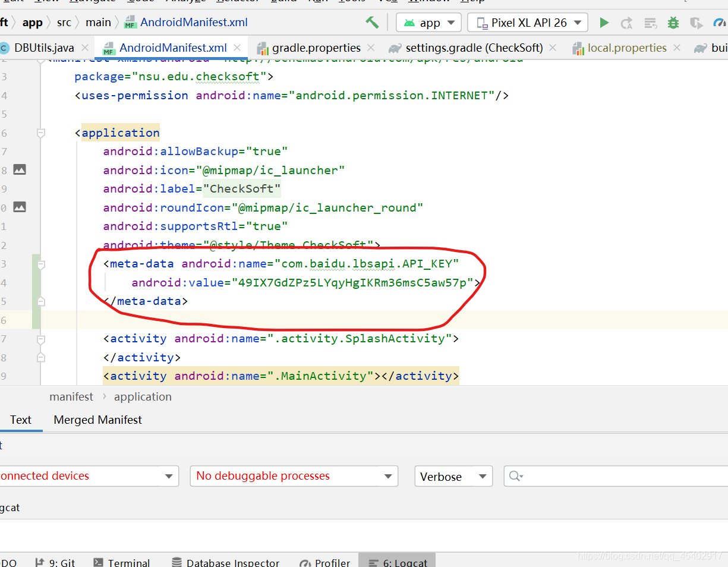Open the Pixel XL API 26 device dropdown

(x=528, y=23)
